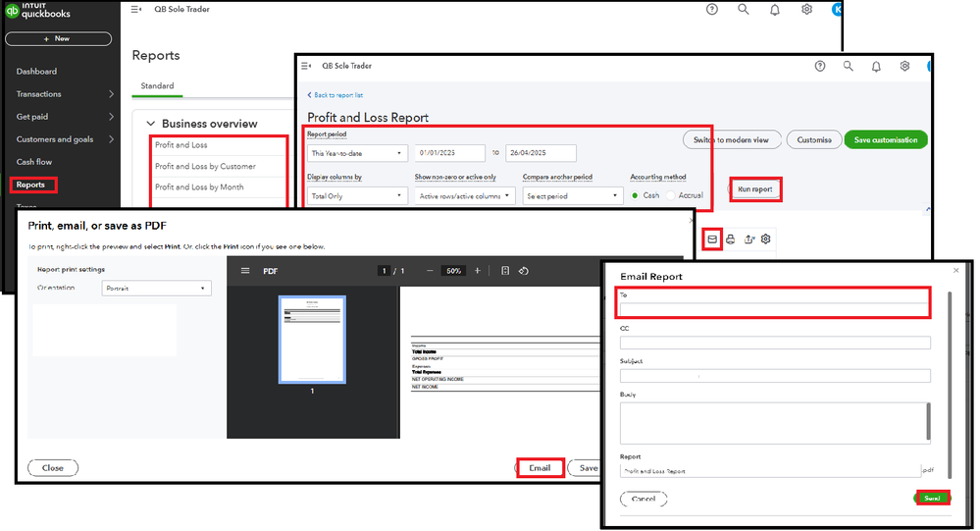Screen dimensions: 980x531
Task: Select the Cash accounting method
Action: point(635,195)
